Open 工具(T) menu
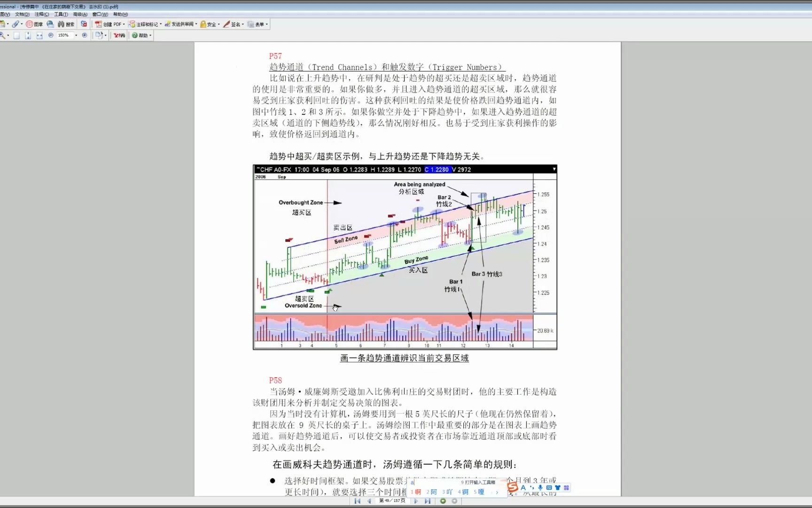The width and height of the screenshot is (812, 508). tap(61, 14)
